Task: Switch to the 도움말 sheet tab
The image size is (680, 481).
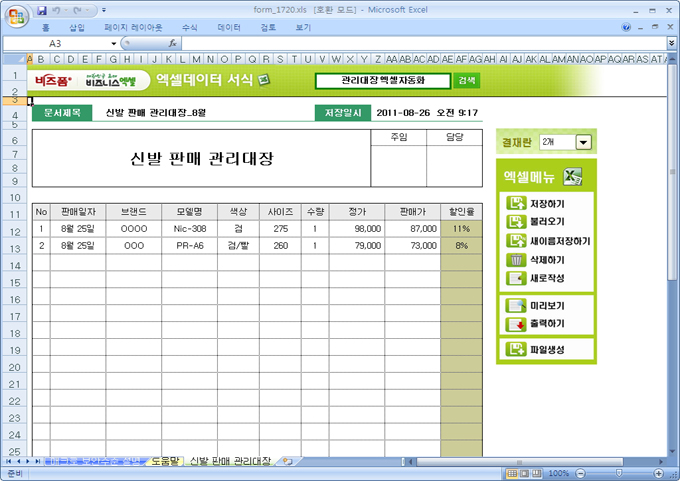Action: point(163,461)
